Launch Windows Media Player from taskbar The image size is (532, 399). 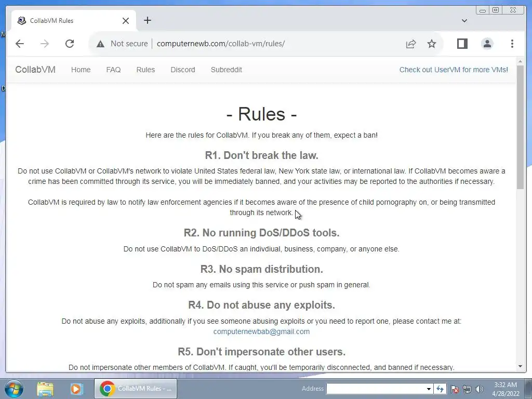click(76, 389)
